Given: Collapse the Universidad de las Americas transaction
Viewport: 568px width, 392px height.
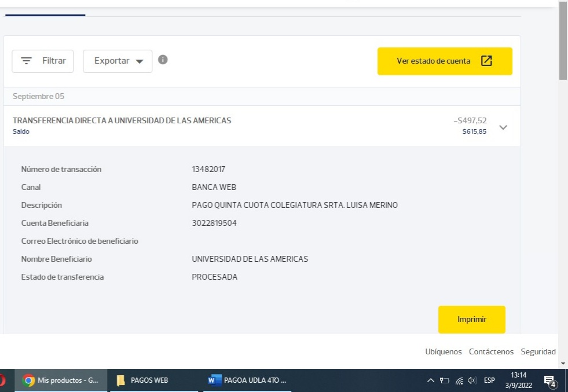Looking at the screenshot, I should click(503, 127).
